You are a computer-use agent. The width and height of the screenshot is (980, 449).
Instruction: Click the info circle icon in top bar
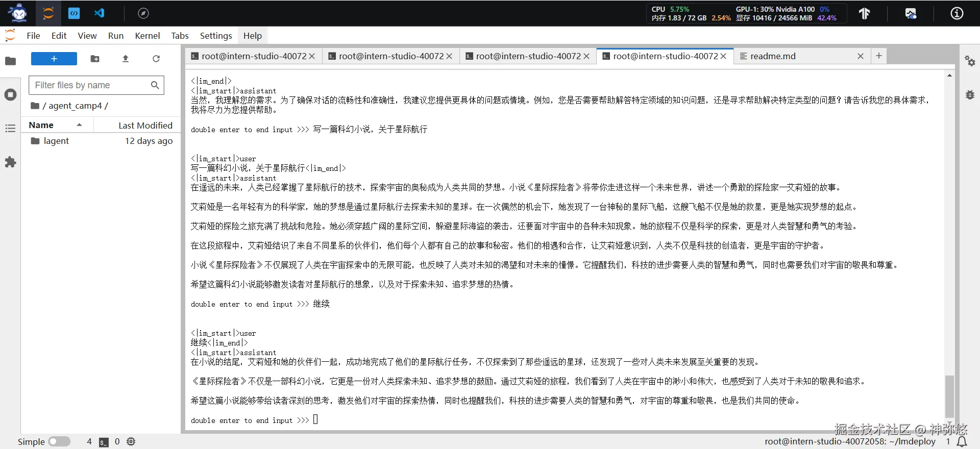pyautogui.click(x=957, y=14)
